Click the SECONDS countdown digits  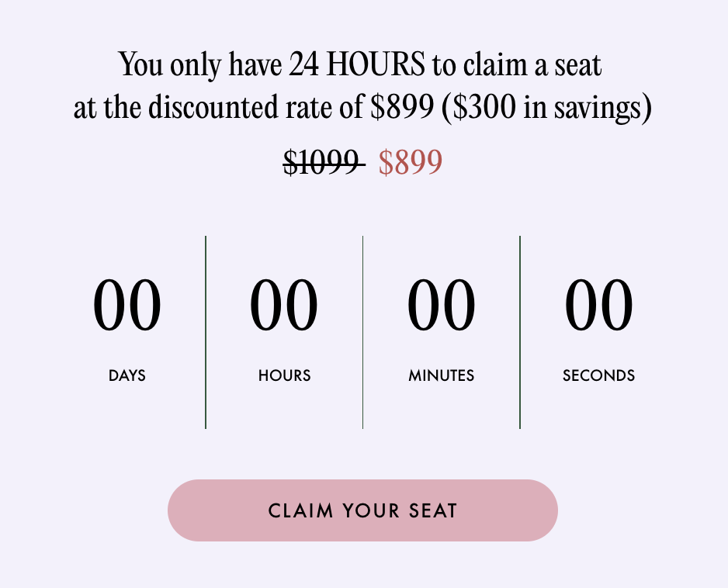click(598, 304)
